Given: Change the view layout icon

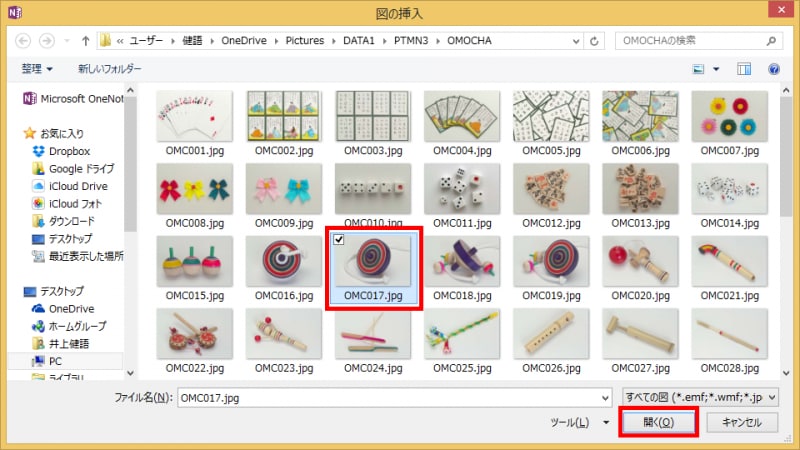Looking at the screenshot, I should 698,69.
